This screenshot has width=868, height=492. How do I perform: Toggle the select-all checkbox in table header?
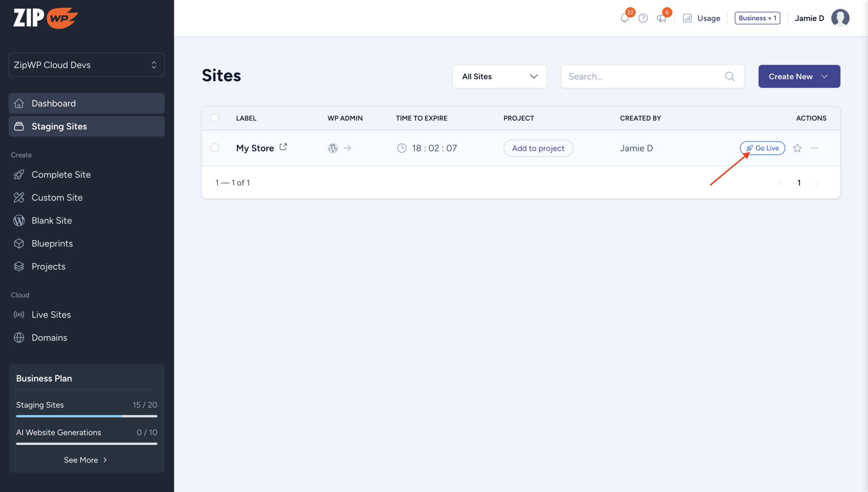(x=215, y=118)
